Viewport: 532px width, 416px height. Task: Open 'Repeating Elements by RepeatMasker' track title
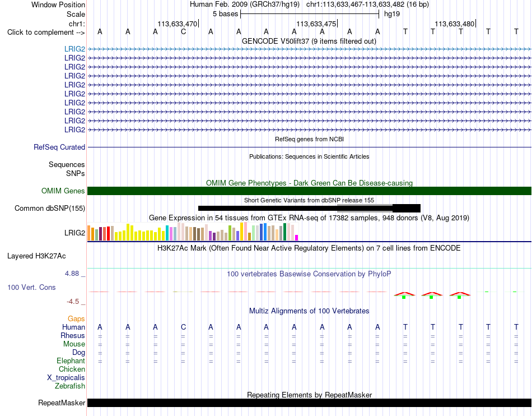tap(309, 395)
